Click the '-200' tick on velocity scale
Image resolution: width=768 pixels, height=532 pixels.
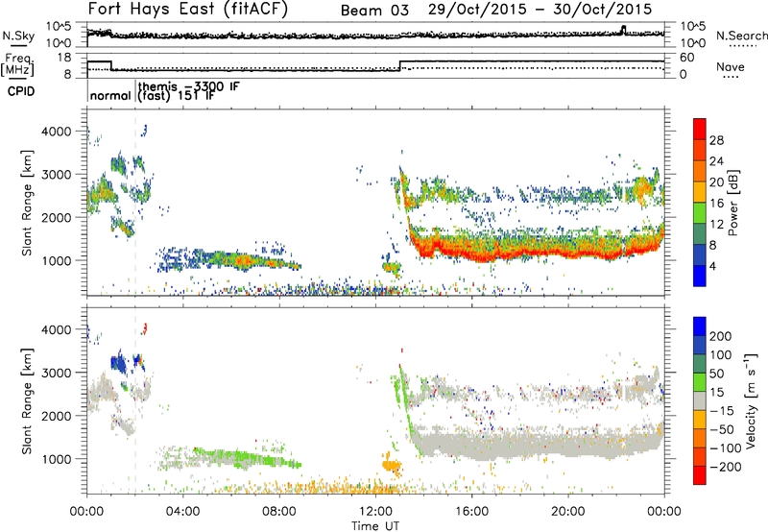click(726, 467)
